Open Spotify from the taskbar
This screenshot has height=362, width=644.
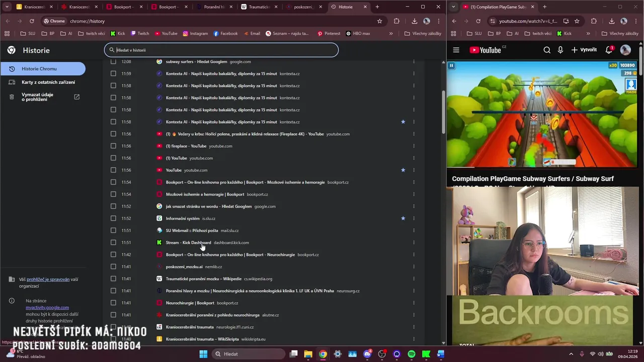(x=412, y=354)
